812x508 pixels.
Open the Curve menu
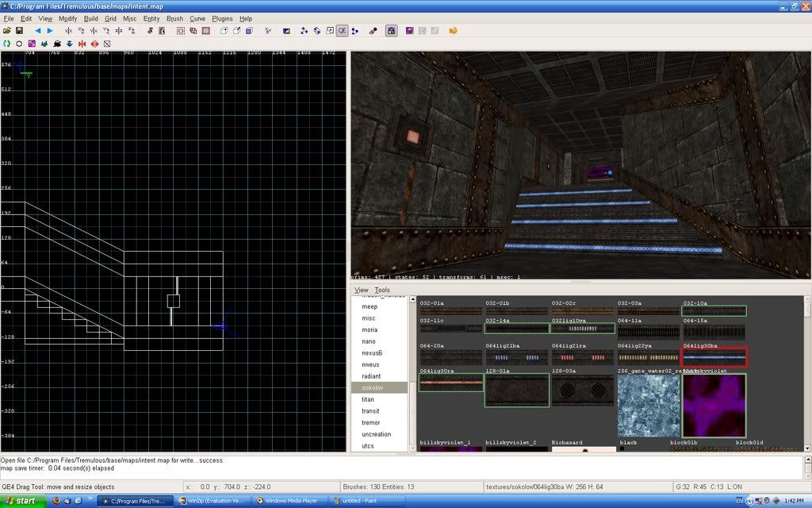click(197, 19)
